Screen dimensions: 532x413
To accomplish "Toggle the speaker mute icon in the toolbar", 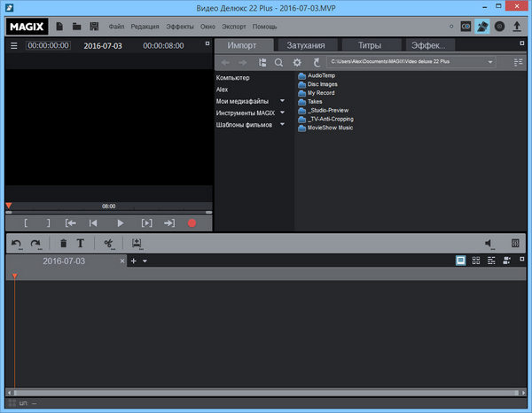I will coord(489,243).
